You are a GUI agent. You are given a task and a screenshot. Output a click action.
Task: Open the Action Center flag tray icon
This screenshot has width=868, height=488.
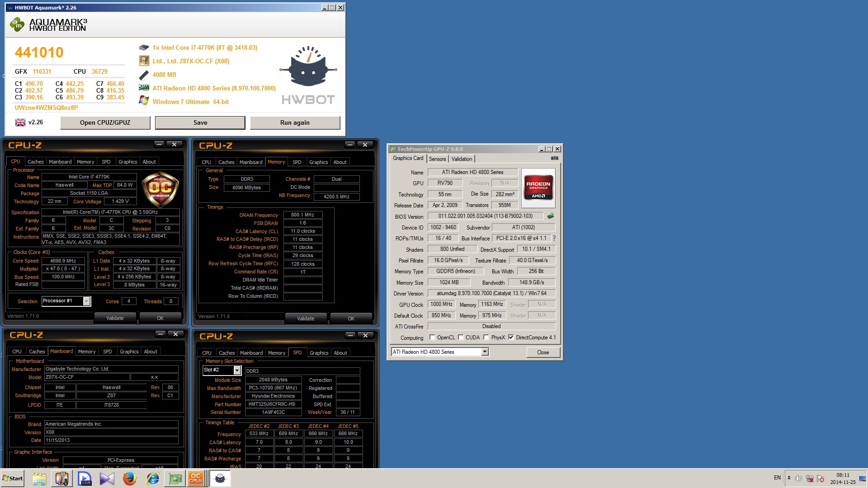tap(821, 479)
